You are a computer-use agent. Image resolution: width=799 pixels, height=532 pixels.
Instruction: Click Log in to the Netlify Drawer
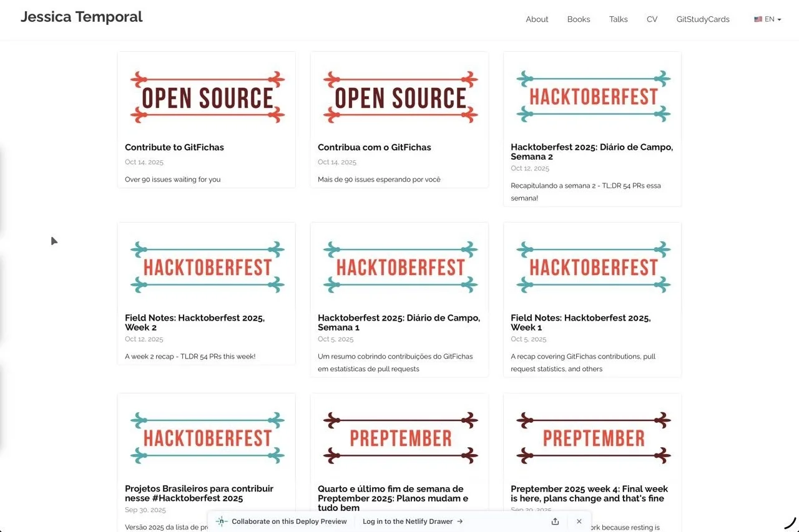[408, 521]
